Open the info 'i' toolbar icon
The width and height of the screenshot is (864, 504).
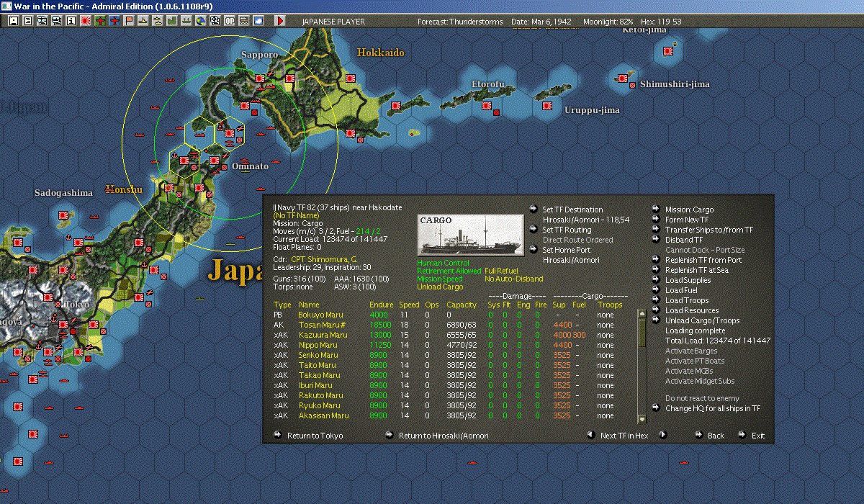pyautogui.click(x=71, y=21)
